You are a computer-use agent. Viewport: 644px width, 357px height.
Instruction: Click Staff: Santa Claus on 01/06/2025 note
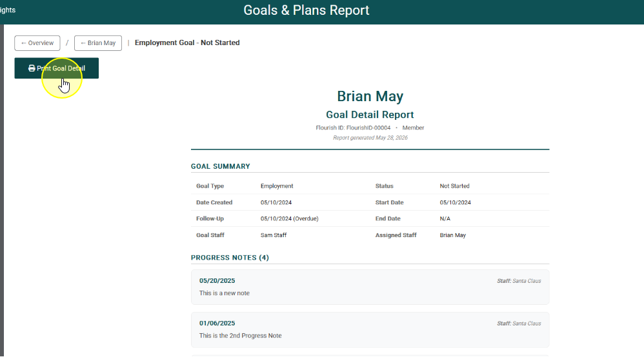(x=519, y=323)
